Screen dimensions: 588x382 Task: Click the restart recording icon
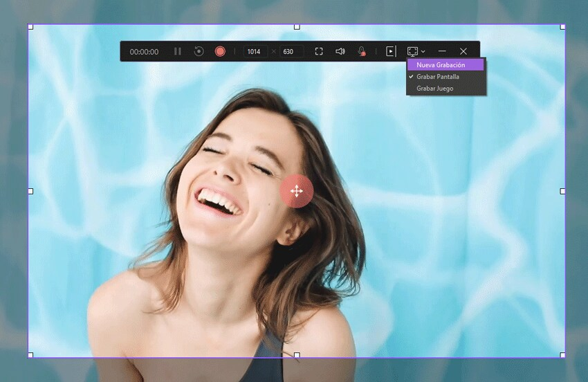[x=199, y=51]
